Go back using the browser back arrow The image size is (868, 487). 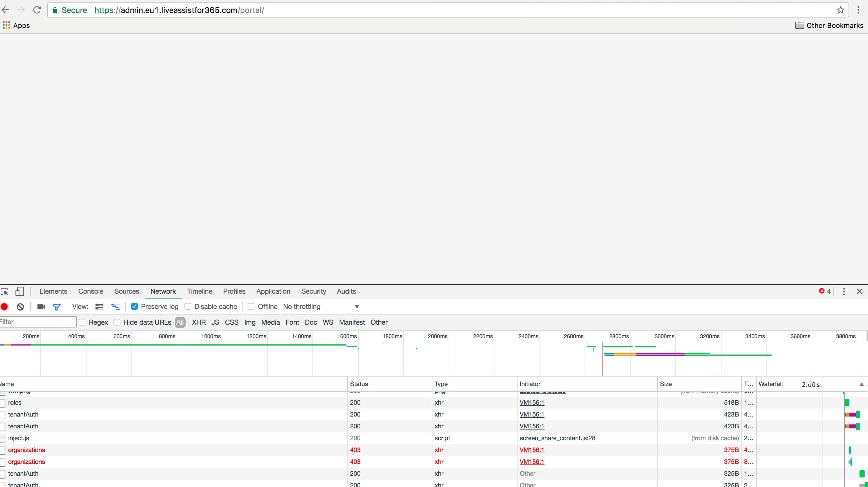pyautogui.click(x=6, y=10)
